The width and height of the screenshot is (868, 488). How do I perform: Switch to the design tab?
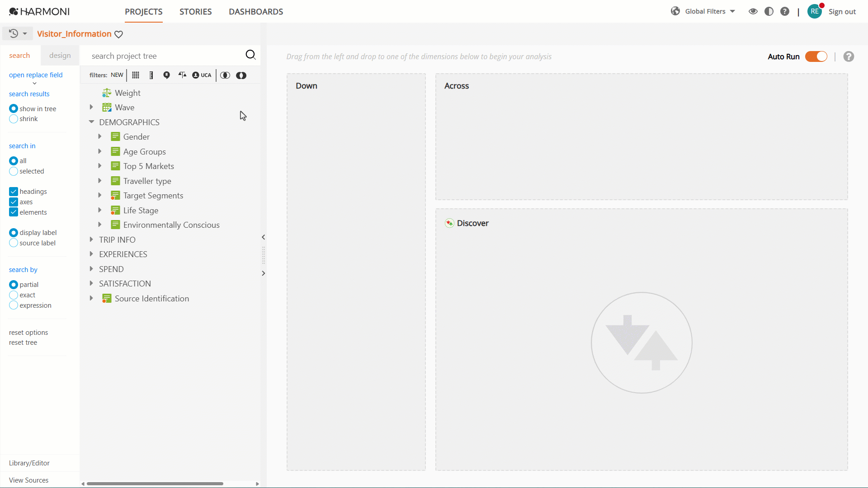click(60, 55)
